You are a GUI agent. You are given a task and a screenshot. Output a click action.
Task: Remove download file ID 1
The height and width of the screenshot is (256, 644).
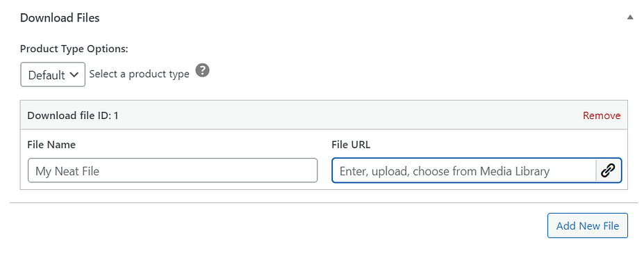[x=602, y=115]
